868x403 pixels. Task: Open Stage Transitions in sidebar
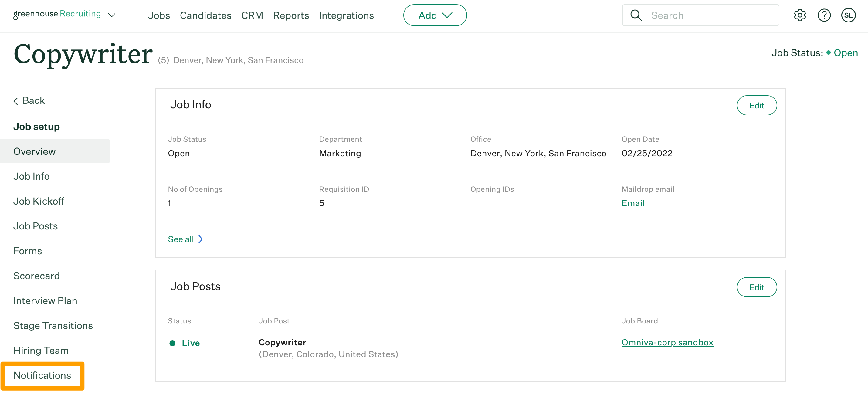[53, 326]
